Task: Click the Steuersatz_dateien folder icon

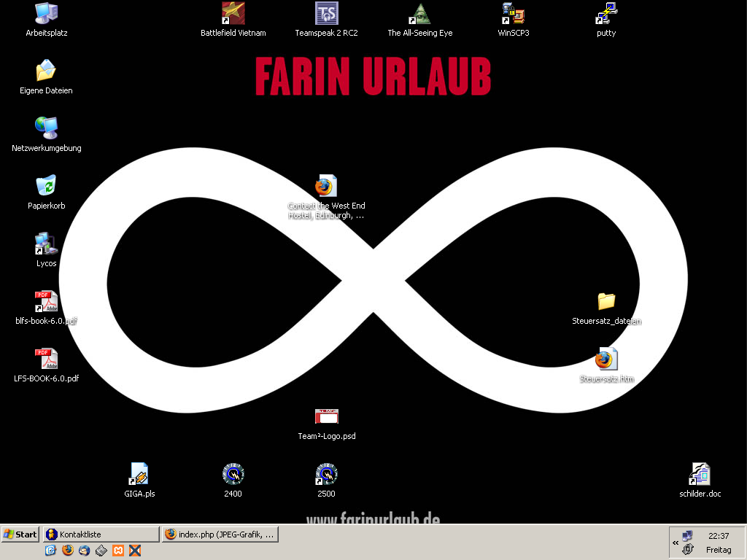Action: tap(606, 302)
